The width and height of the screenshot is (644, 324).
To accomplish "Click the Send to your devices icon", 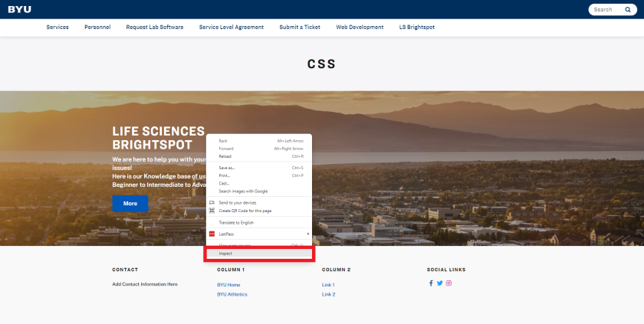I will [212, 202].
